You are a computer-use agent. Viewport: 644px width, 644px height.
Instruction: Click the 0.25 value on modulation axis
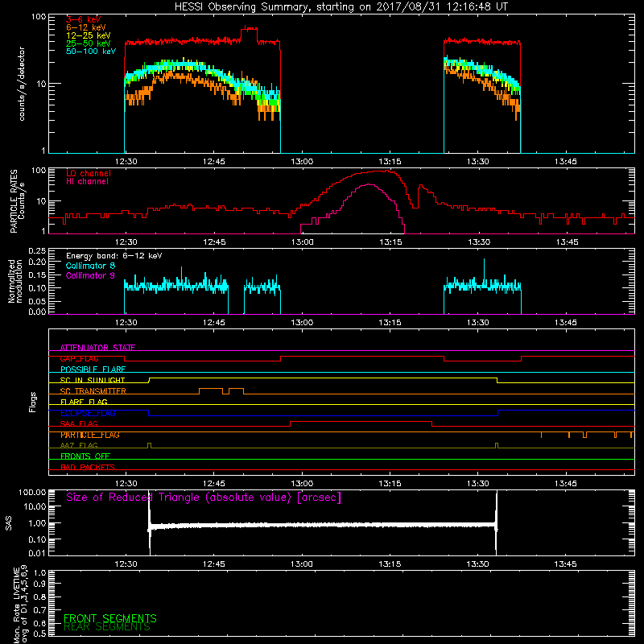tap(37, 250)
